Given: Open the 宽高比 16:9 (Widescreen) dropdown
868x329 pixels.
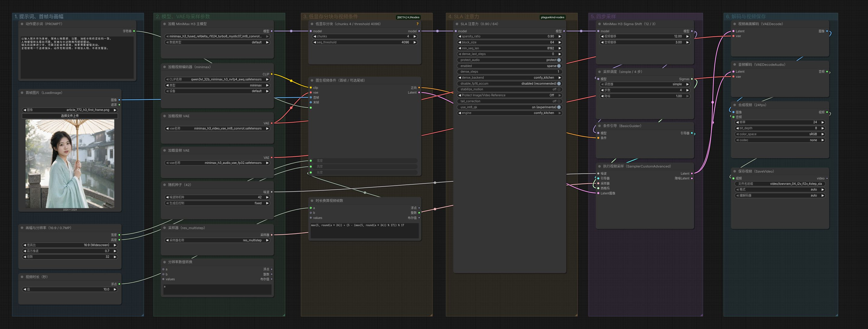Looking at the screenshot, I should point(70,245).
